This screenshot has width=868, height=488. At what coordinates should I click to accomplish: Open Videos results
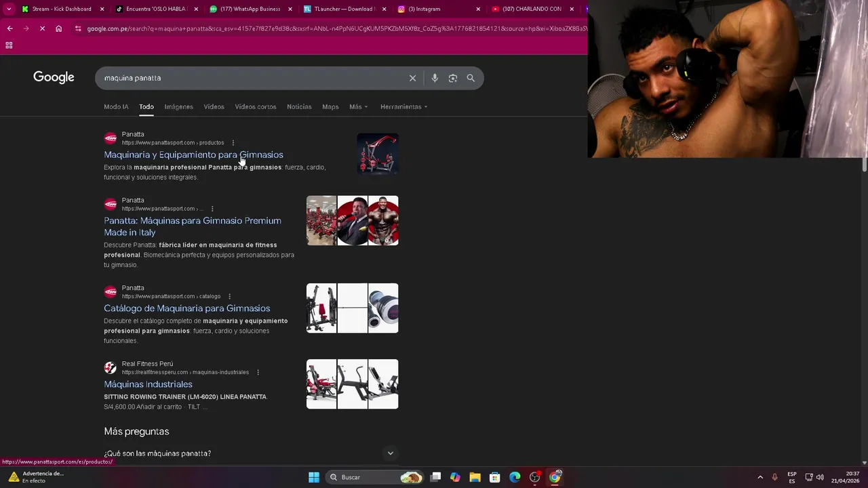click(x=214, y=106)
